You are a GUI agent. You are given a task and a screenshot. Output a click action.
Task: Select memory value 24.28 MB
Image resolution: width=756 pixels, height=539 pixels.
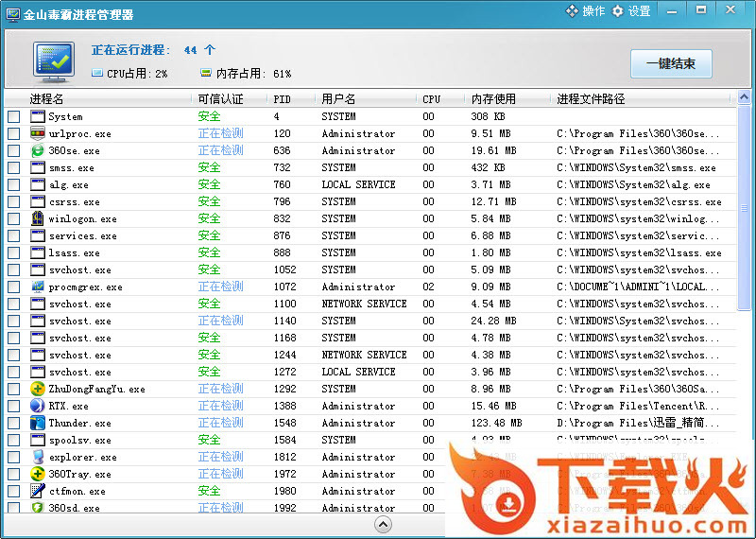pos(493,321)
